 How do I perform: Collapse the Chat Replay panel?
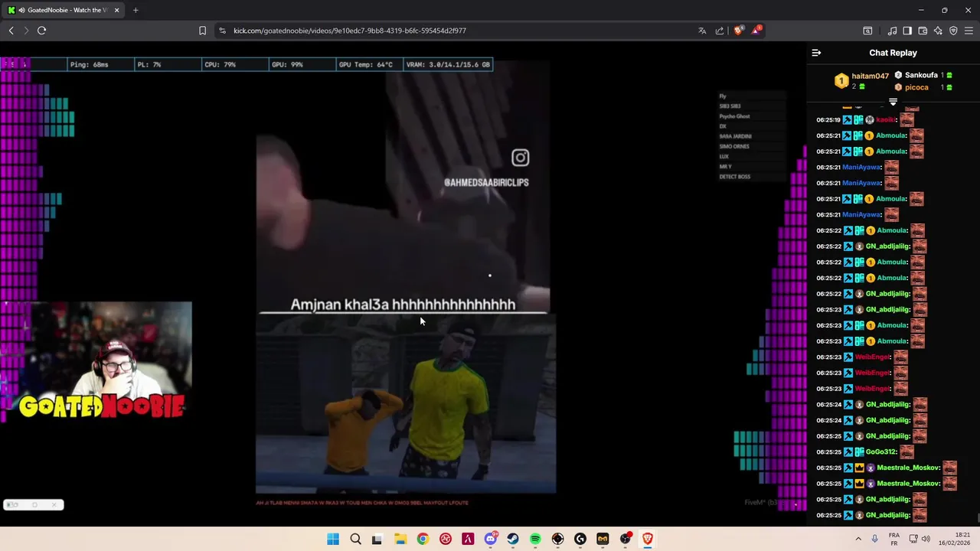point(816,53)
